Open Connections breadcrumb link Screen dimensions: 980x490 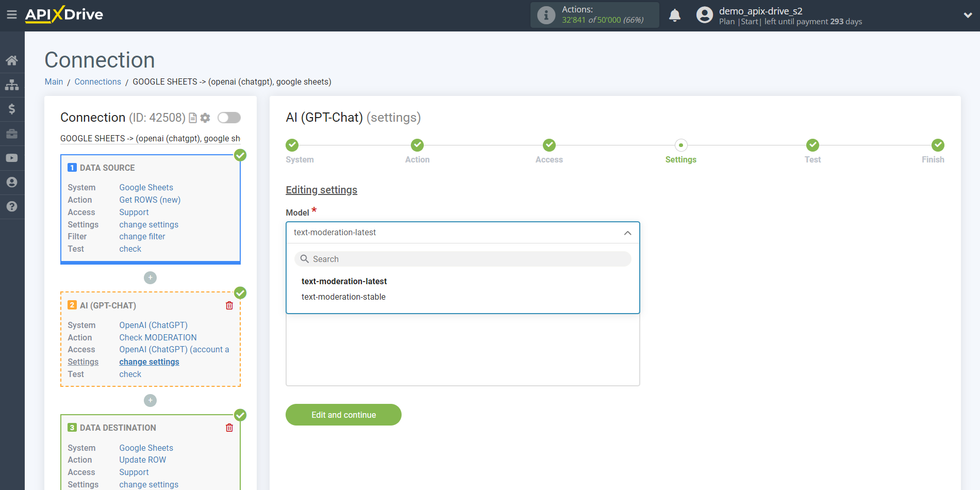[x=97, y=81]
